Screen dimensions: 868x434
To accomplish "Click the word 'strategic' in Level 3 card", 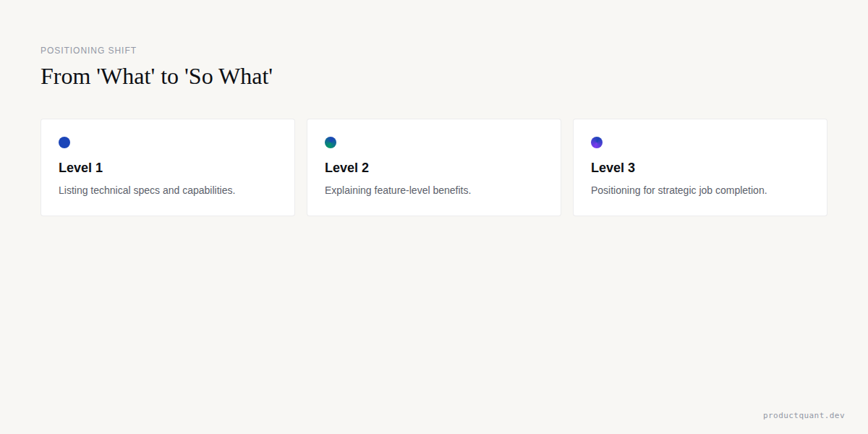I will [677, 190].
